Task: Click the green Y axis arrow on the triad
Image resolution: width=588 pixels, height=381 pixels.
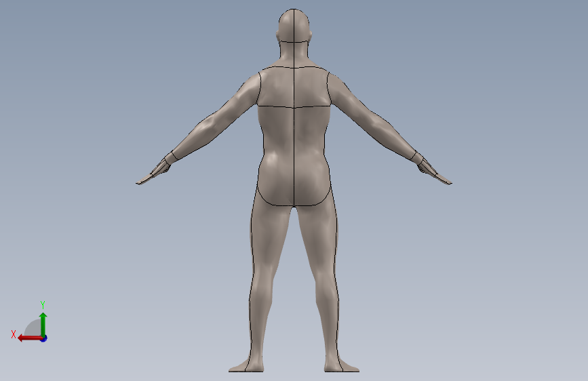Action: (x=43, y=324)
